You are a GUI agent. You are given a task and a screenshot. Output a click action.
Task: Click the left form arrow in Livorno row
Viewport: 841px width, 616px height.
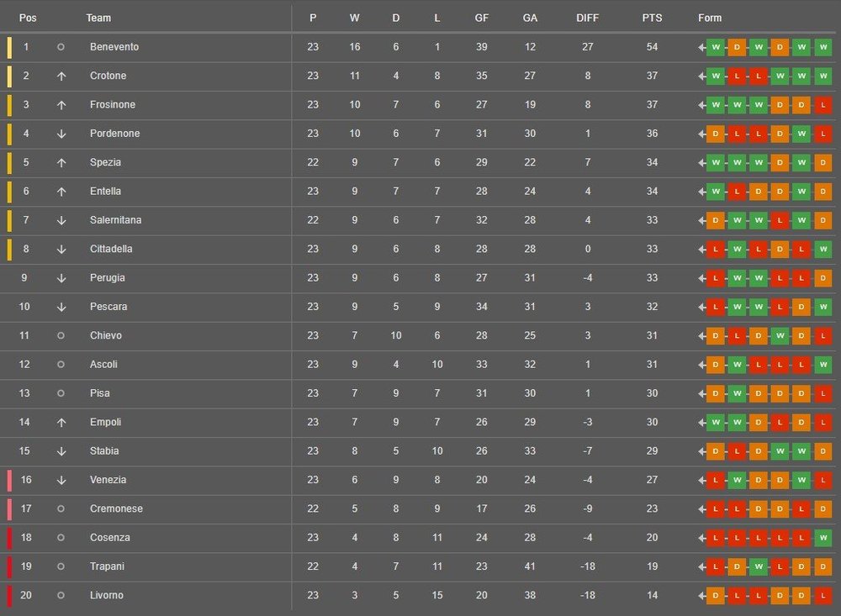(x=701, y=596)
